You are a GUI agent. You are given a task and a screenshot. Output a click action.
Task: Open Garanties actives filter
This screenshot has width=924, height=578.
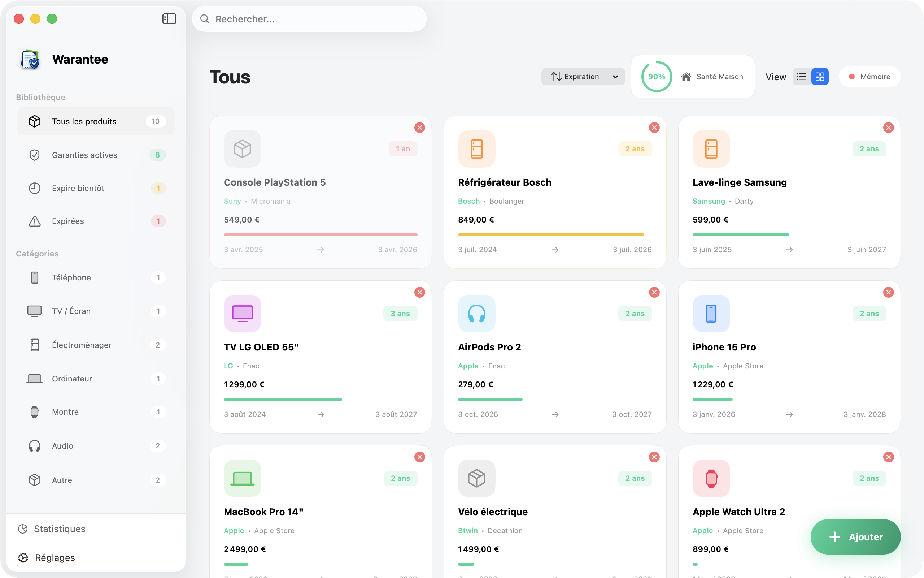96,155
